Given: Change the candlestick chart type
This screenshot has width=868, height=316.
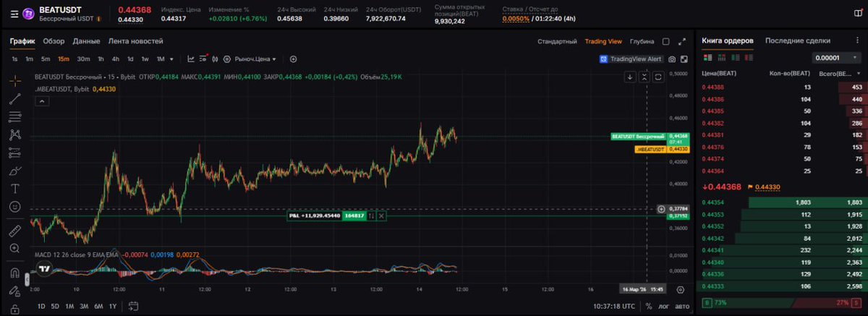Looking at the screenshot, I should (214, 59).
